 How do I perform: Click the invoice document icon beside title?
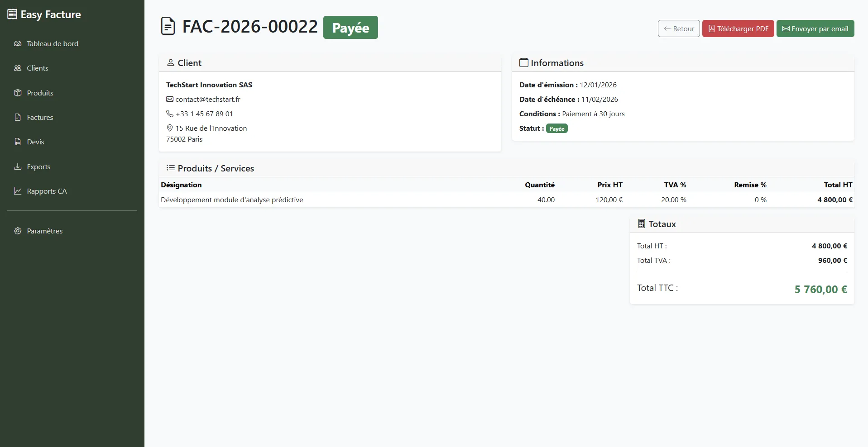pos(168,26)
